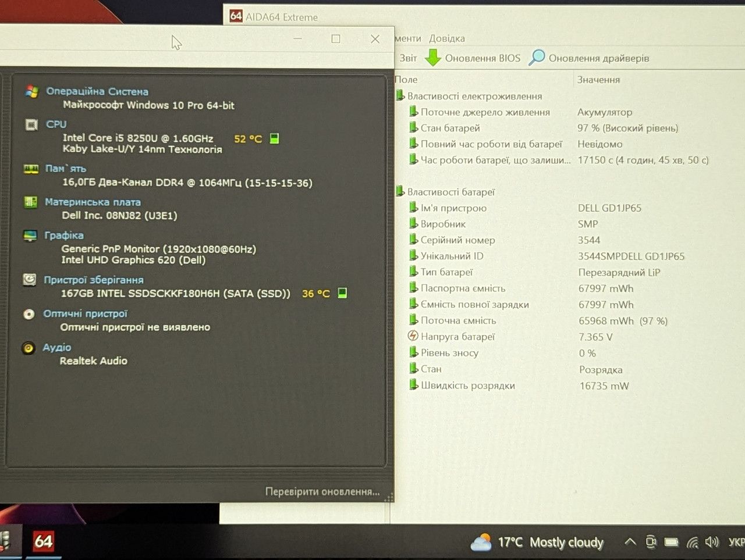Click the BIOS update green arrow icon
The height and width of the screenshot is (560, 745).
(432, 58)
